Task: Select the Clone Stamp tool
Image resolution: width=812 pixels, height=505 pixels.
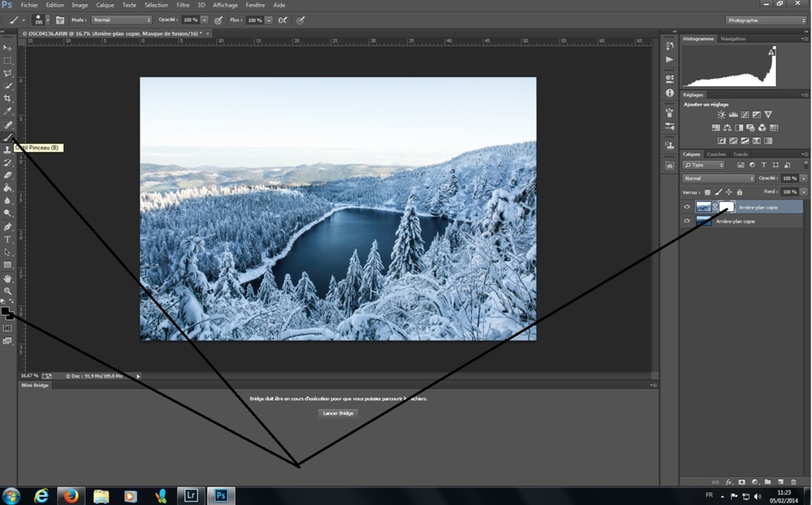Action: (7, 150)
